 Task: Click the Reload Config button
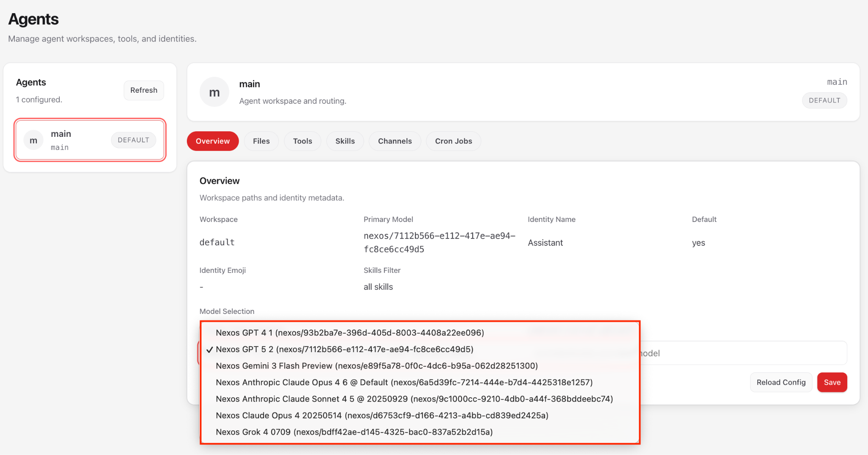click(x=781, y=382)
